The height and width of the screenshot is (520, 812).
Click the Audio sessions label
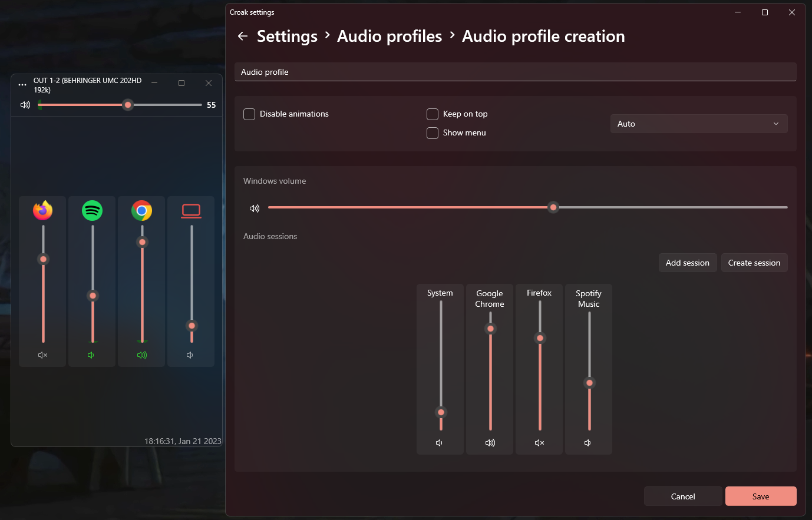point(270,236)
